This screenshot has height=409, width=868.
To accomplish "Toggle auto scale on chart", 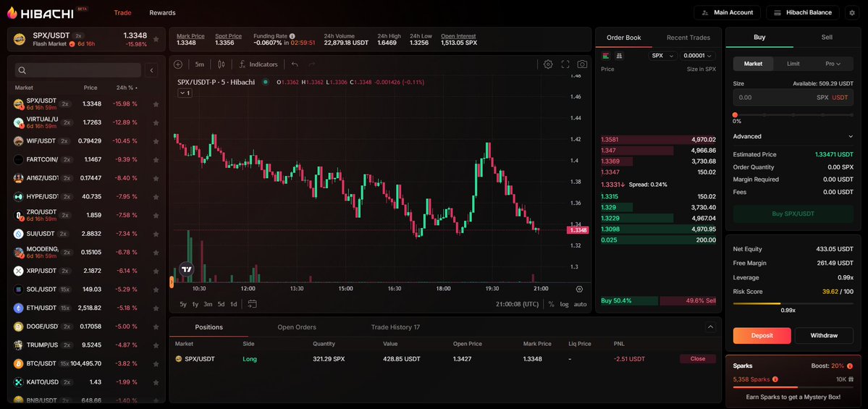I will tap(580, 304).
